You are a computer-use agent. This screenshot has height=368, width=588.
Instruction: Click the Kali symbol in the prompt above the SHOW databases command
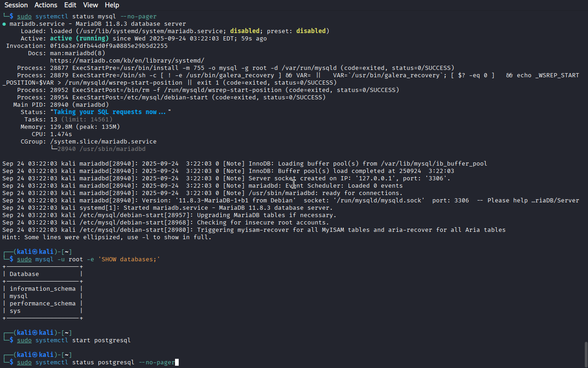coord(34,252)
